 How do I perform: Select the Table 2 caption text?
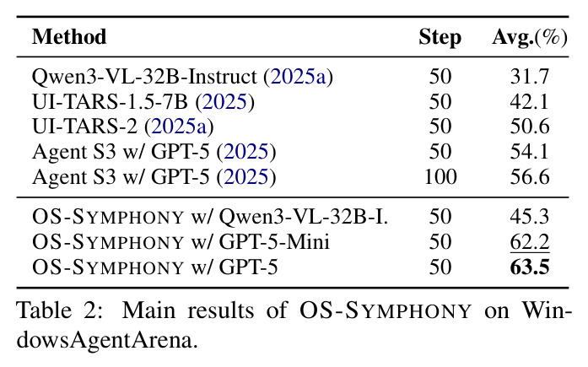294,326
